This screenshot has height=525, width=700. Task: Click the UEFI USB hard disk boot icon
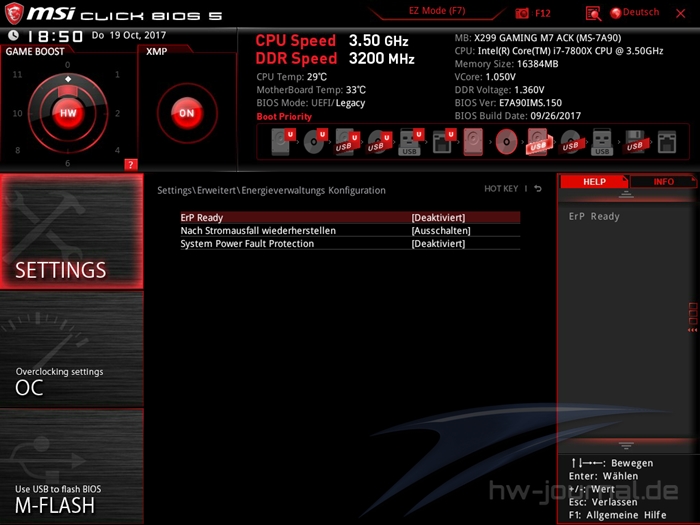[347, 142]
